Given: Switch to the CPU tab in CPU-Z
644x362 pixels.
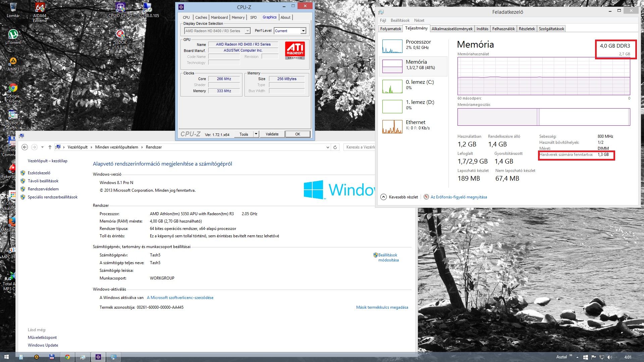Looking at the screenshot, I should pyautogui.click(x=186, y=17).
